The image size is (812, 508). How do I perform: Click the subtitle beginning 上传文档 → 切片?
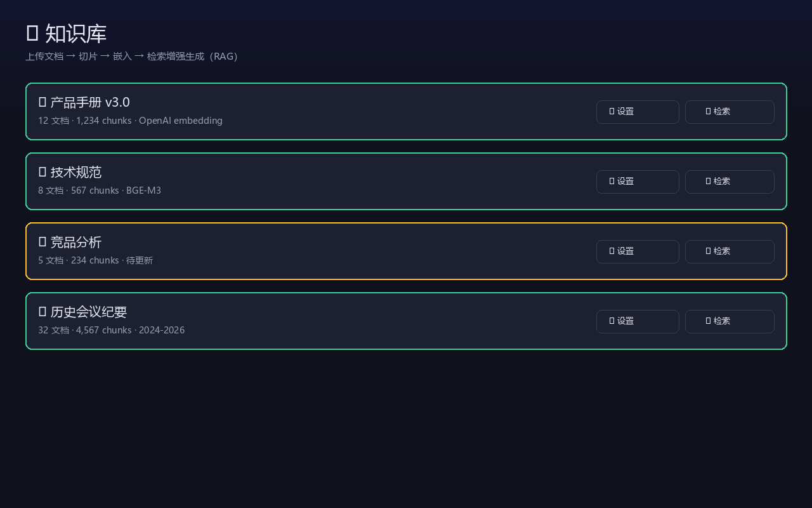(131, 56)
